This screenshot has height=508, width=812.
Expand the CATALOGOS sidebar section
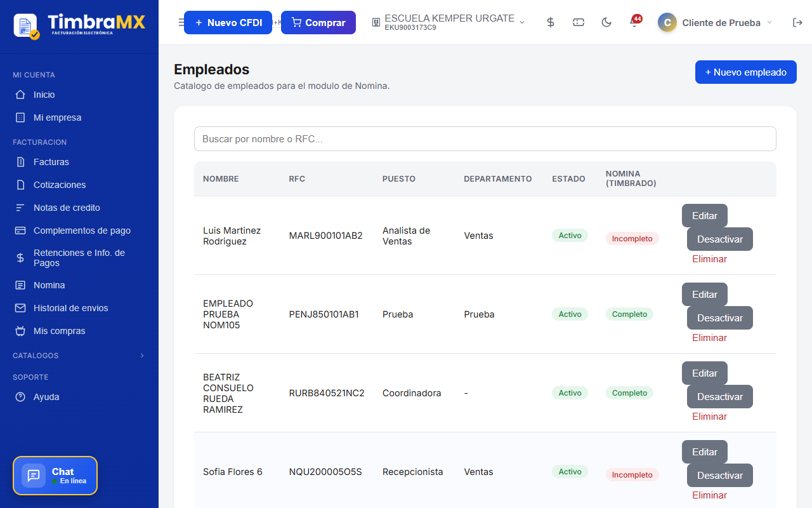tap(79, 356)
